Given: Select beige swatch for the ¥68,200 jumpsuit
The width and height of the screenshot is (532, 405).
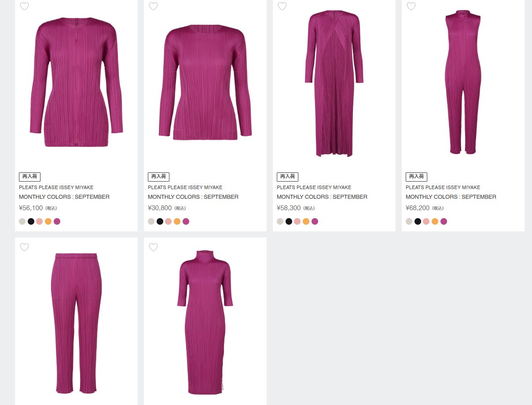Looking at the screenshot, I should 409,221.
